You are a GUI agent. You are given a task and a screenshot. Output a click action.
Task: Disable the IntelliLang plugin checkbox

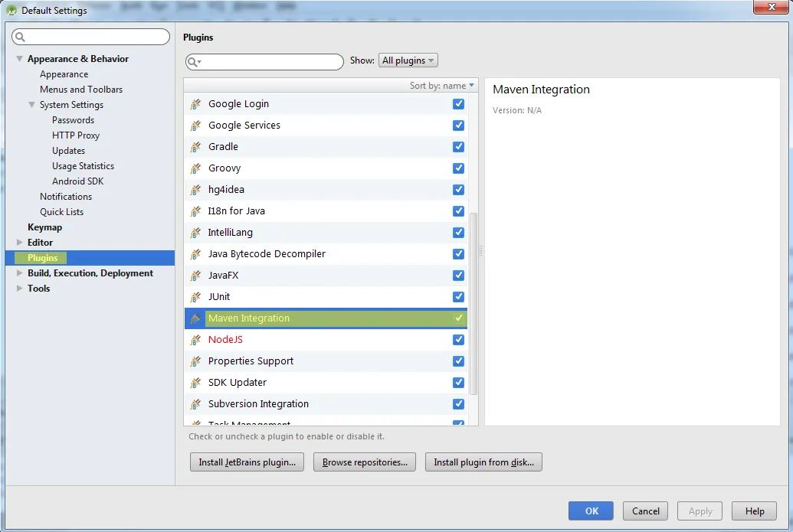(x=458, y=233)
